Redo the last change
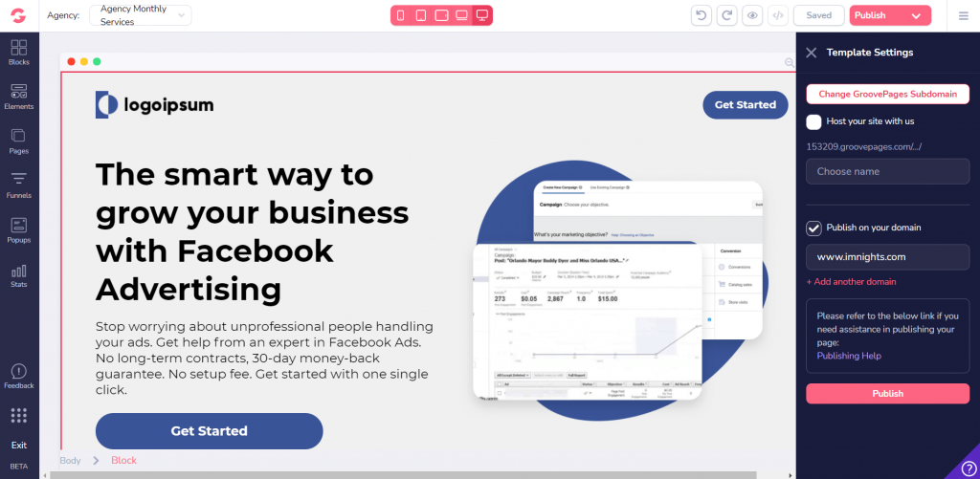This screenshot has width=980, height=479. [x=727, y=15]
